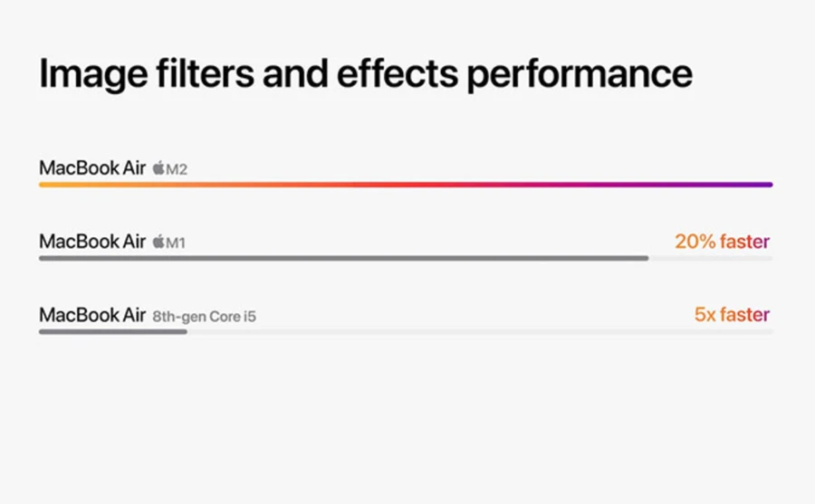Click the Apple logo beside M1
The height and width of the screenshot is (504, 815).
(x=158, y=241)
